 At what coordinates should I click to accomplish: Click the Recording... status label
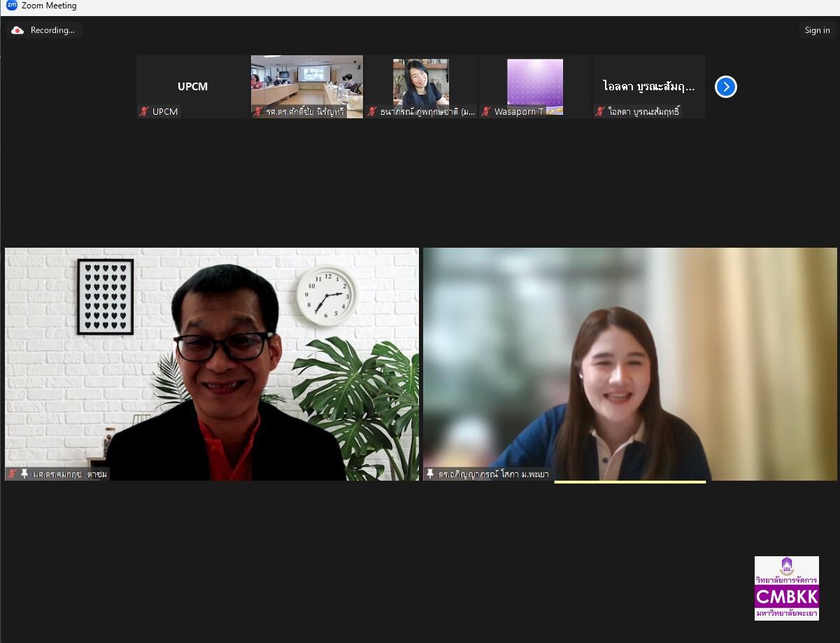52,30
